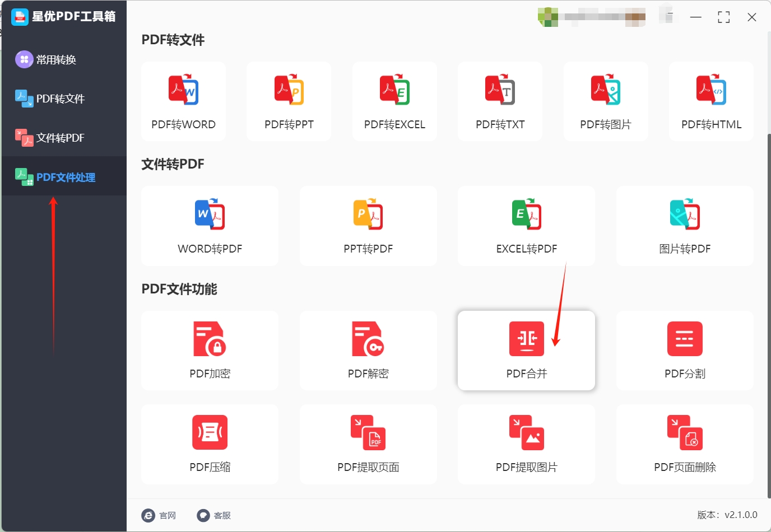Click the PDF合并 label text
This screenshot has height=532, width=771.
point(527,374)
